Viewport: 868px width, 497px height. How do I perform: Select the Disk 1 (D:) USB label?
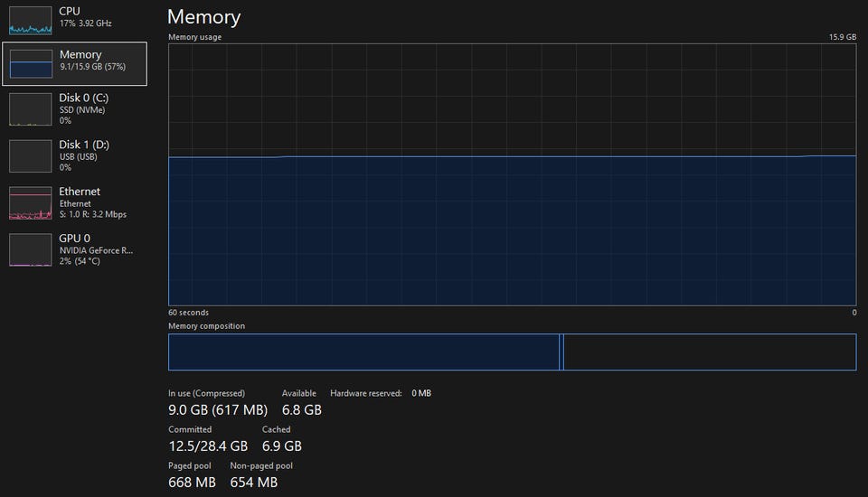coord(84,151)
